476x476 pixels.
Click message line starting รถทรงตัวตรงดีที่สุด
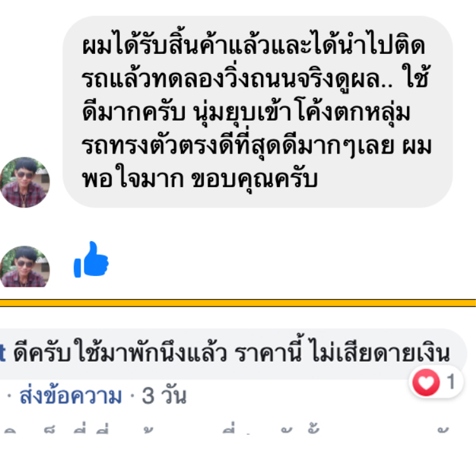click(x=256, y=145)
